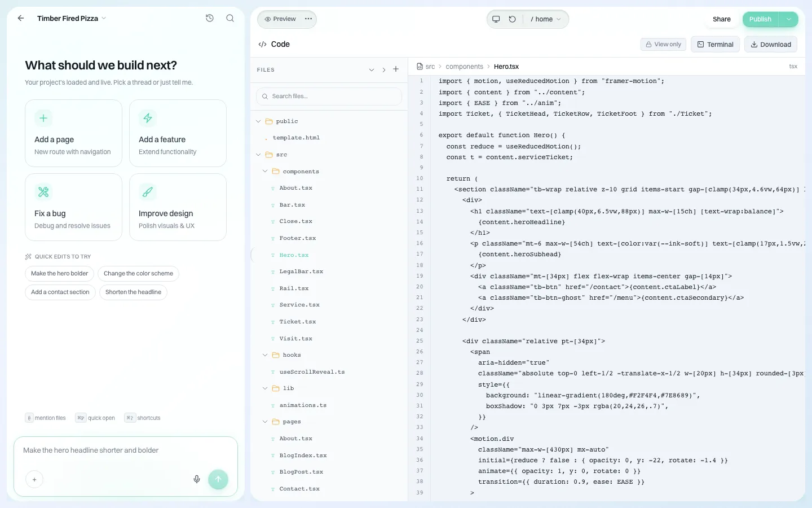The image size is (812, 508).
Task: Open the Publish options dropdown arrow
Action: (x=789, y=19)
